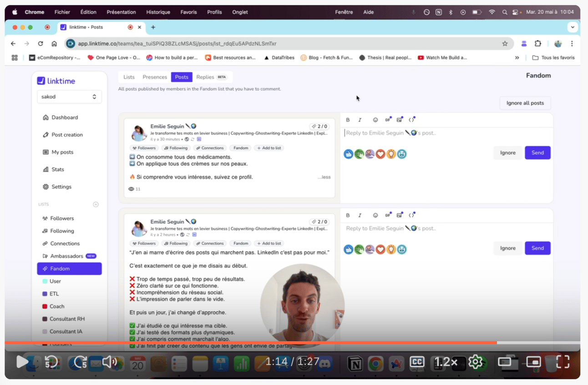Viewport: 588px width, 385px height.
Task: Open emoji picker in second reply toolbar
Action: click(375, 215)
